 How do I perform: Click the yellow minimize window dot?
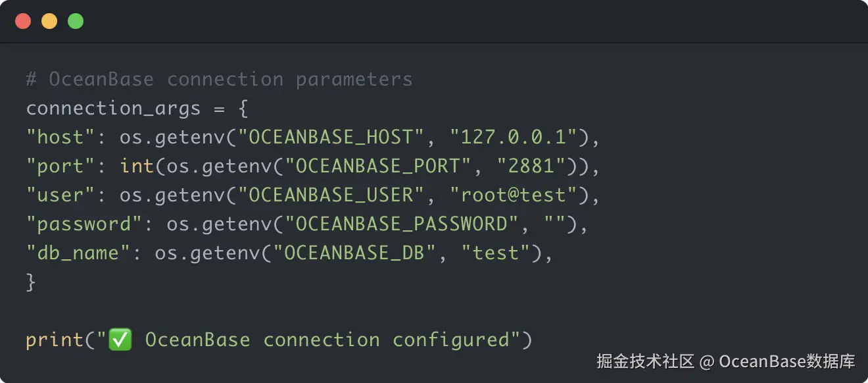(x=49, y=21)
